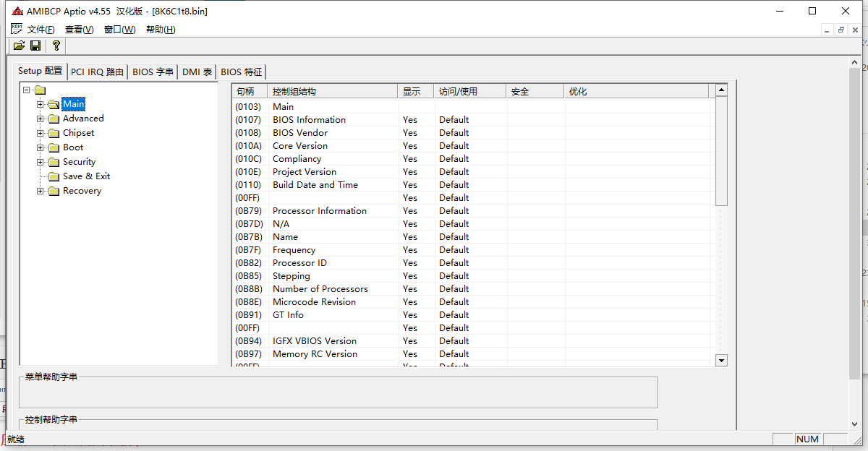Click the Chipset folder icon
The image size is (868, 451).
pyautogui.click(x=54, y=132)
